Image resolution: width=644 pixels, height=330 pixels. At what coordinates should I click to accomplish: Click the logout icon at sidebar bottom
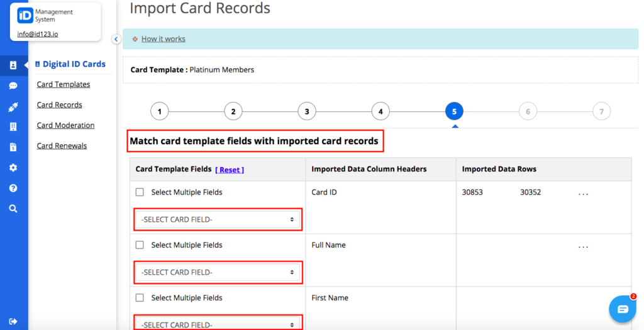click(13, 321)
